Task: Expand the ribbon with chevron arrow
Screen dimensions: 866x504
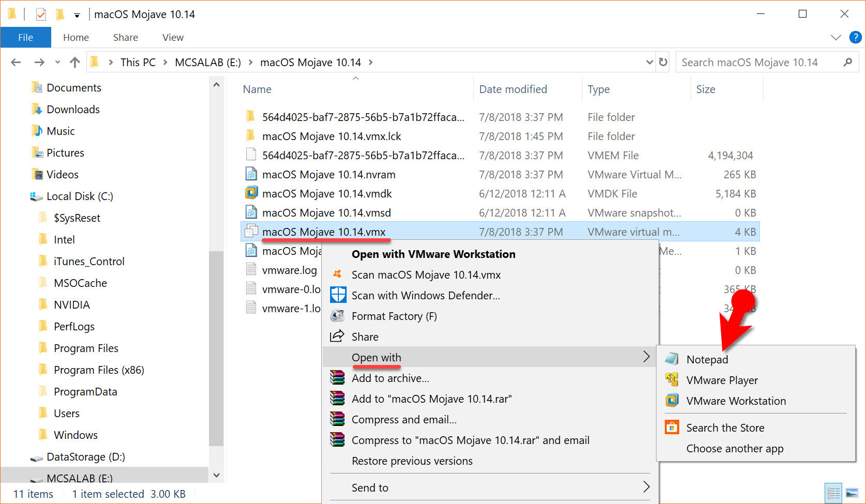Action: coord(835,37)
